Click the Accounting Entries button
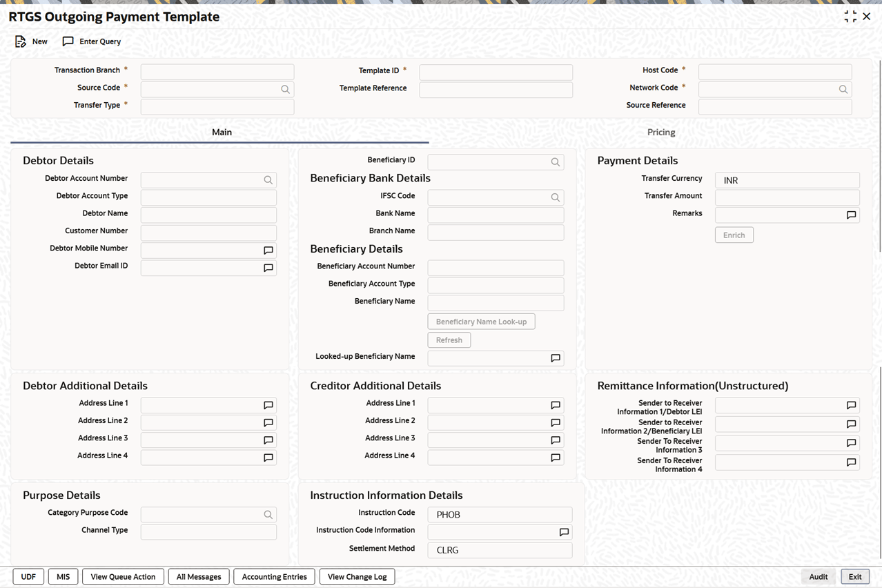 point(274,577)
